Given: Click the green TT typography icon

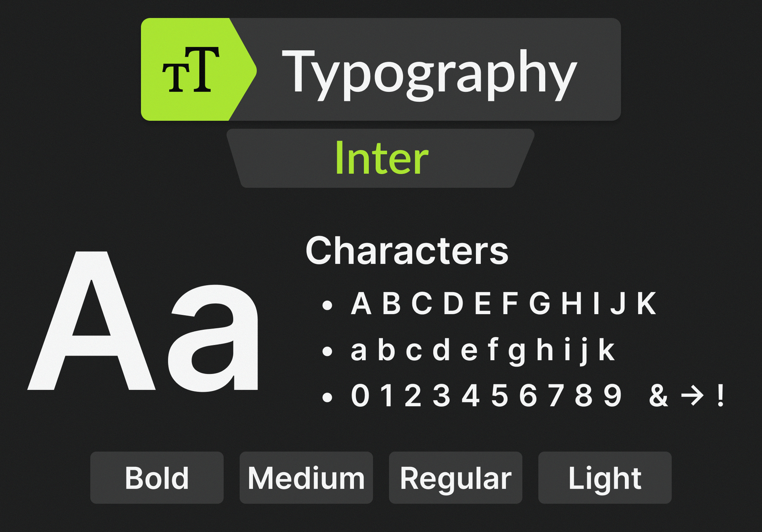Looking at the screenshot, I should click(191, 70).
